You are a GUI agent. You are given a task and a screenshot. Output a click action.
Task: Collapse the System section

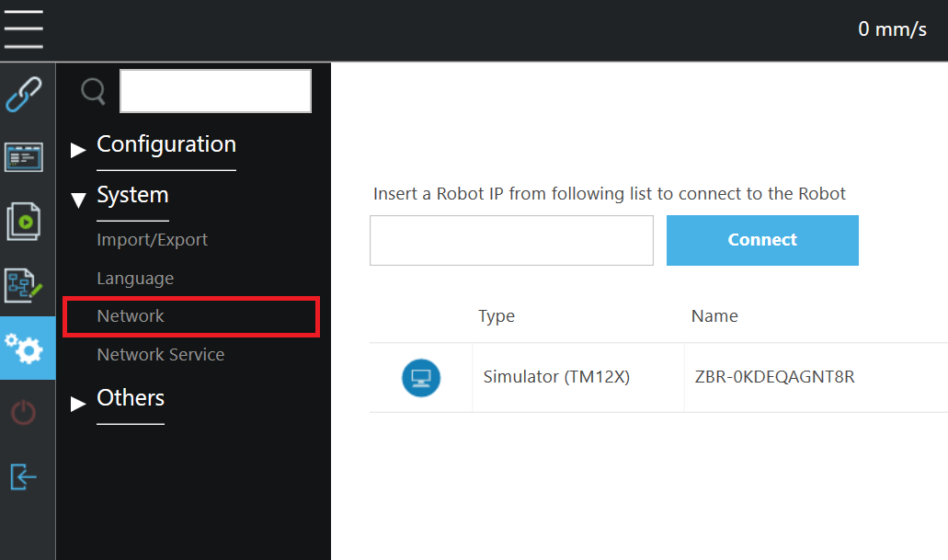[132, 195]
